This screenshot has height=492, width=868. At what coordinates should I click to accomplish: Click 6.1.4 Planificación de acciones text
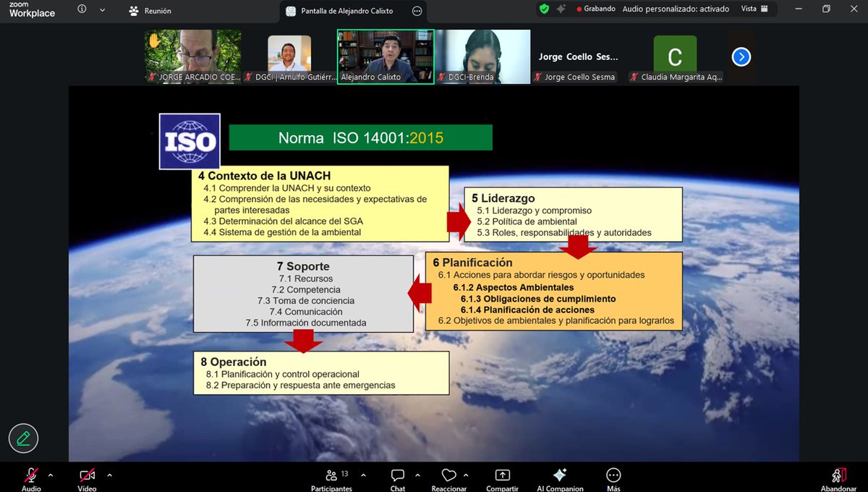527,310
